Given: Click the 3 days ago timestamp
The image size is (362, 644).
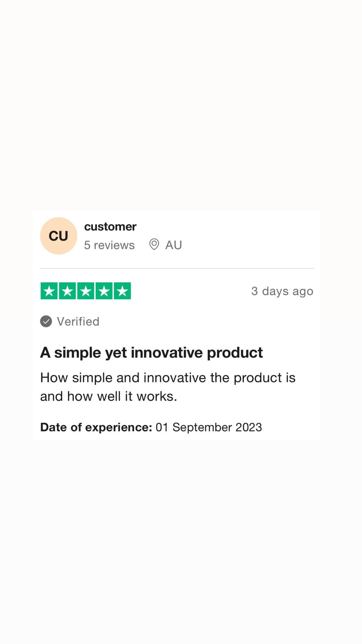Looking at the screenshot, I should tap(282, 291).
